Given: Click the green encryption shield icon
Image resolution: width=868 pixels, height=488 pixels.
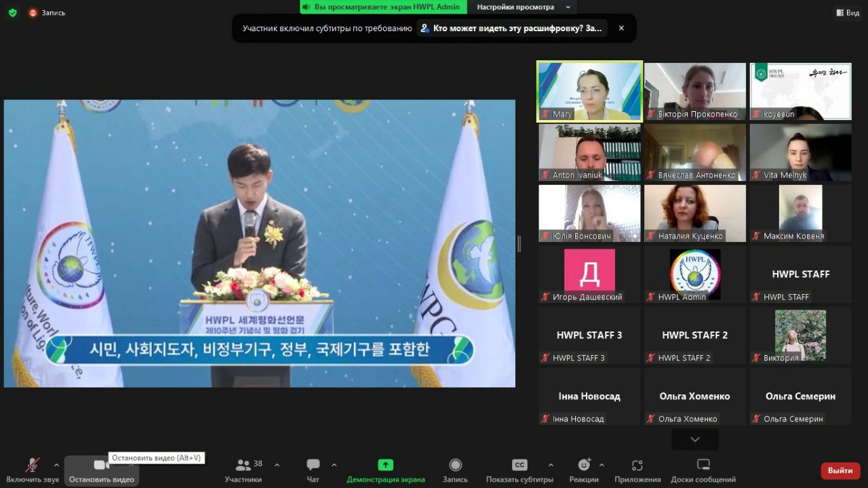Looking at the screenshot, I should [x=12, y=12].
